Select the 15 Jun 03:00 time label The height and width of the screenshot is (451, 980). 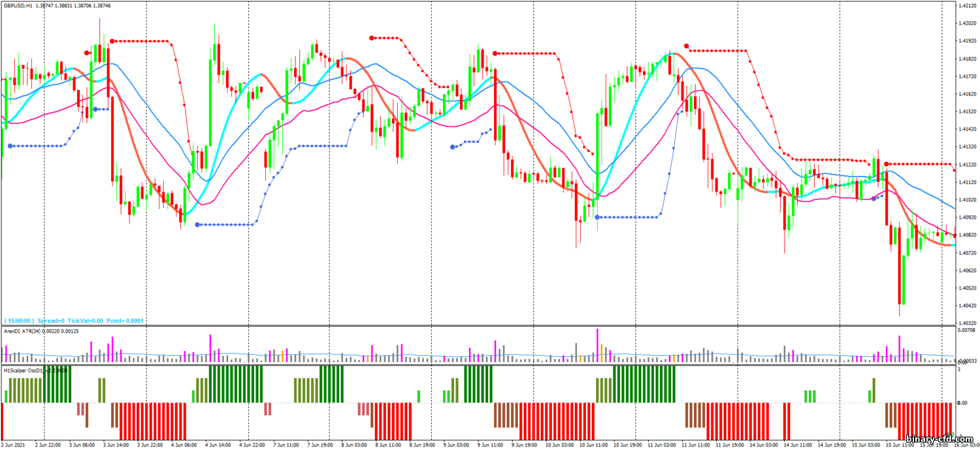pos(865,445)
